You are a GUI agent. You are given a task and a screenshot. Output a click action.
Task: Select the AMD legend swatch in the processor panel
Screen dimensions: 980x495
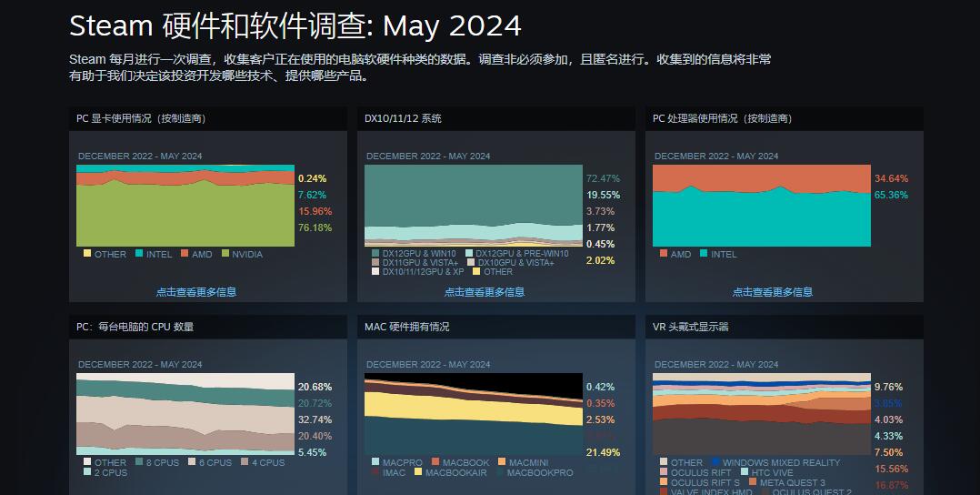tap(664, 254)
